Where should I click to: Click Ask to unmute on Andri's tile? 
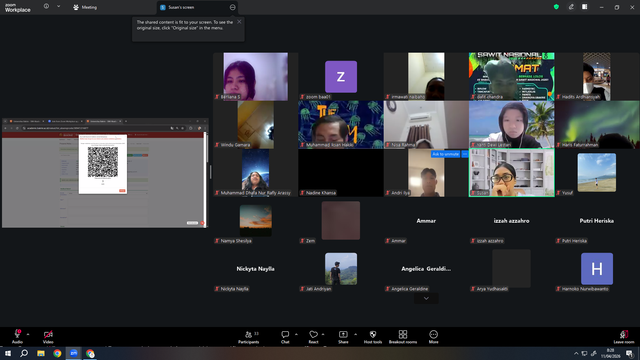(445, 154)
